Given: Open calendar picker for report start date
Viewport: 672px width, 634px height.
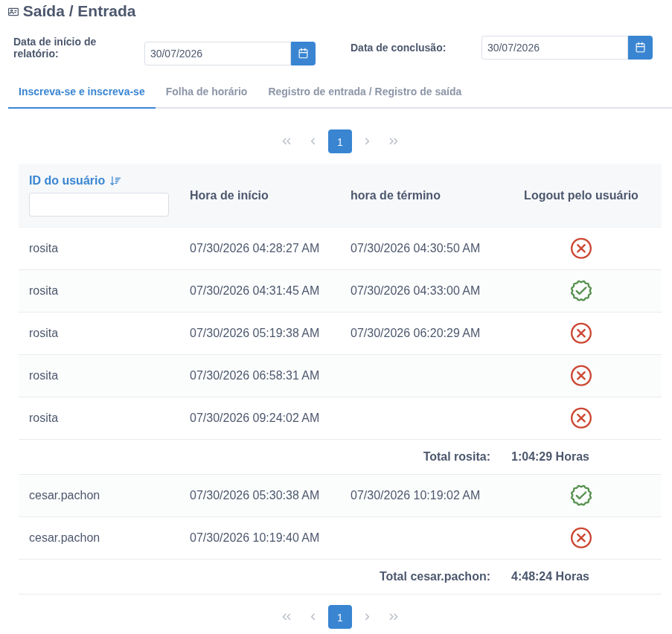Looking at the screenshot, I should click(303, 54).
